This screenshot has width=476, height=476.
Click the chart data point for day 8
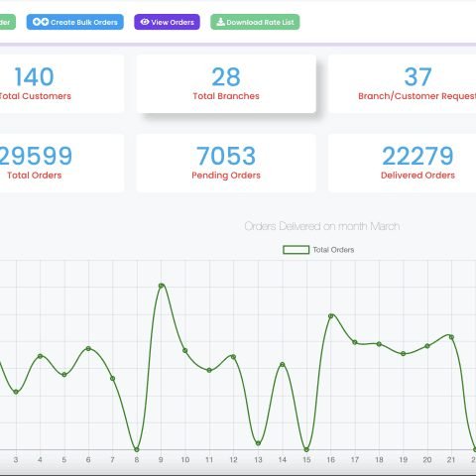click(x=137, y=449)
